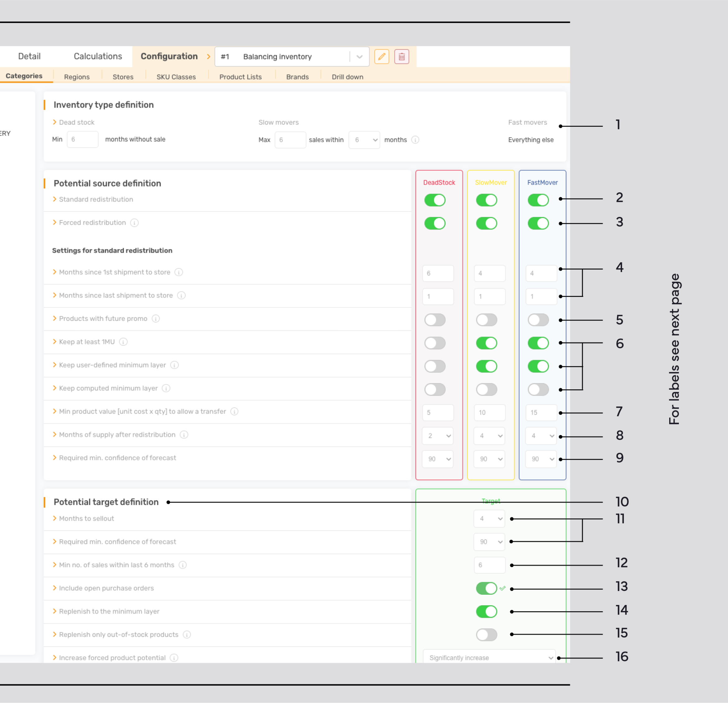The height and width of the screenshot is (703, 728).
Task: Click info icon for Months of supply after redistribution
Action: pyautogui.click(x=184, y=435)
